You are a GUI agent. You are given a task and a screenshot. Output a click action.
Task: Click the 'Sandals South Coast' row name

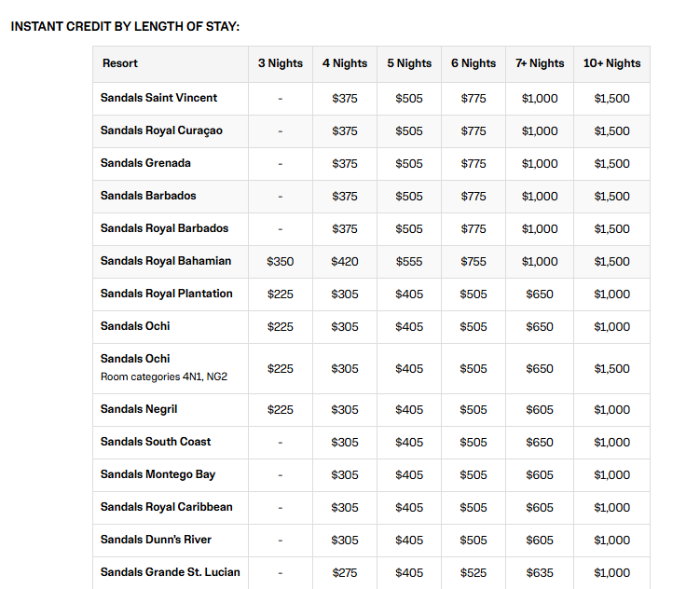pyautogui.click(x=156, y=442)
